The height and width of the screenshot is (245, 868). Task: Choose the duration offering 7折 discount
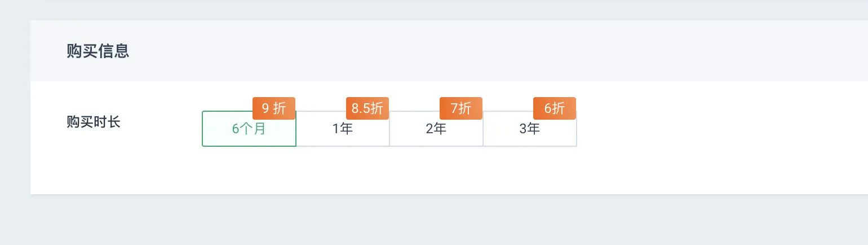[436, 129]
